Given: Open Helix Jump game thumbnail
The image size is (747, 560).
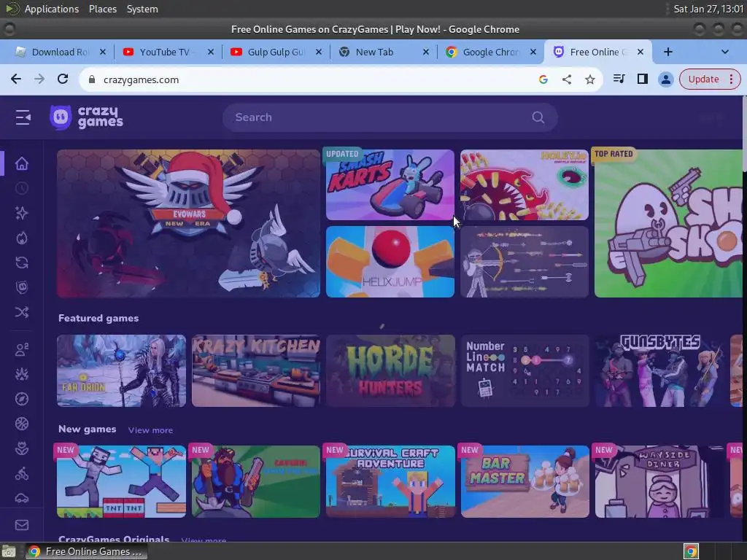Looking at the screenshot, I should (x=390, y=262).
